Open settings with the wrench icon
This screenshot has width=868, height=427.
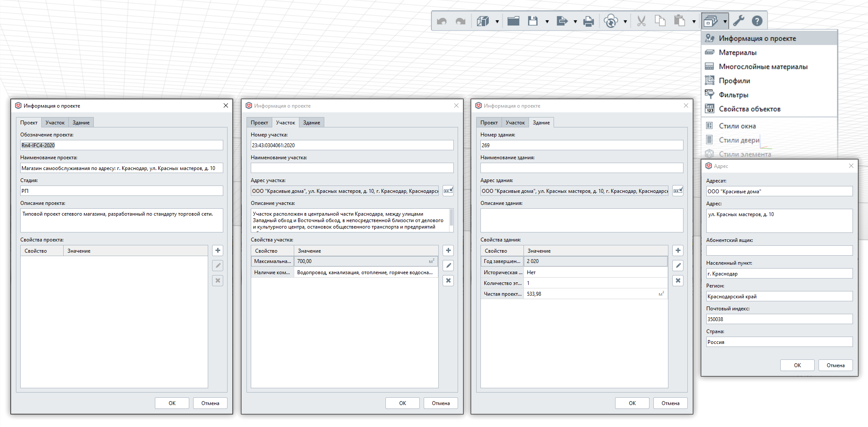[739, 21]
